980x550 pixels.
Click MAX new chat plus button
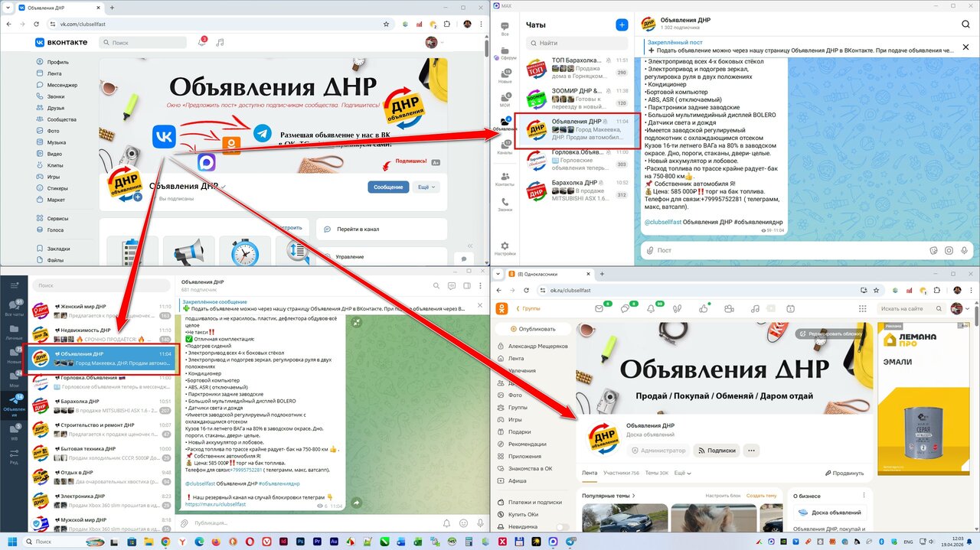[x=622, y=24]
